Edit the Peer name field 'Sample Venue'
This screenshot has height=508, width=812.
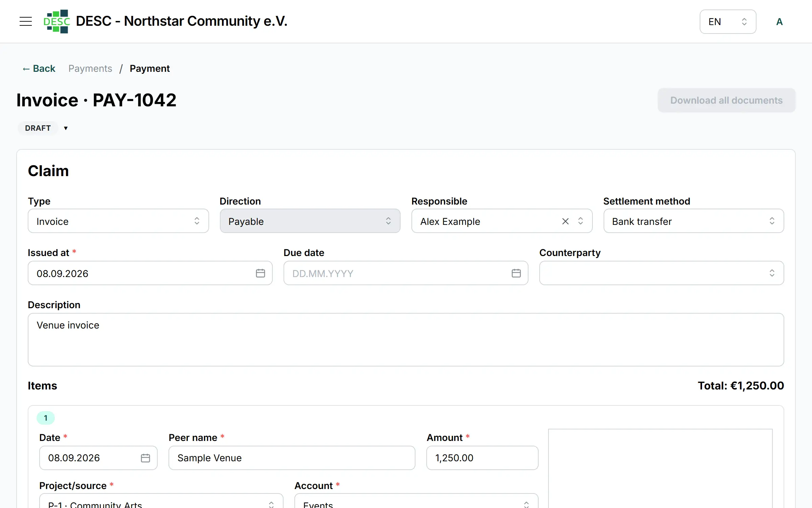click(292, 458)
